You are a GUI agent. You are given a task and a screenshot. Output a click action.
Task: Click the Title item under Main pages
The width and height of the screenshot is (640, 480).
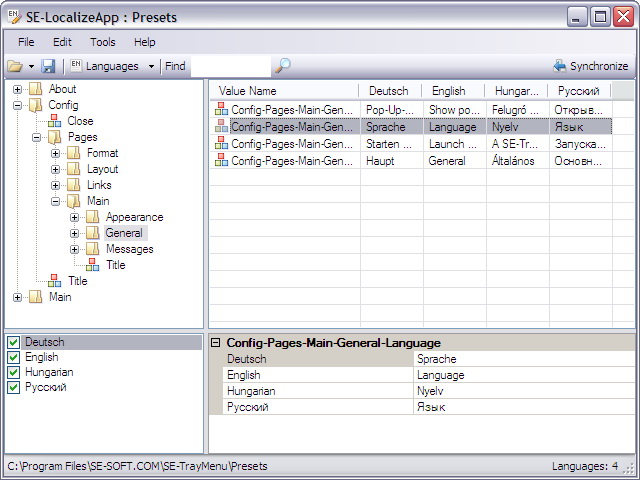point(115,265)
